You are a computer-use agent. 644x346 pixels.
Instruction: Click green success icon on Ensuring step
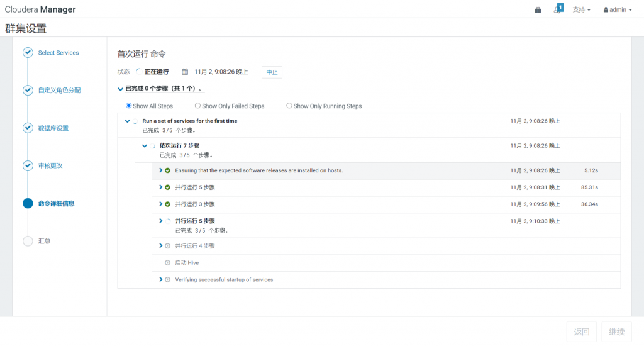[167, 170]
